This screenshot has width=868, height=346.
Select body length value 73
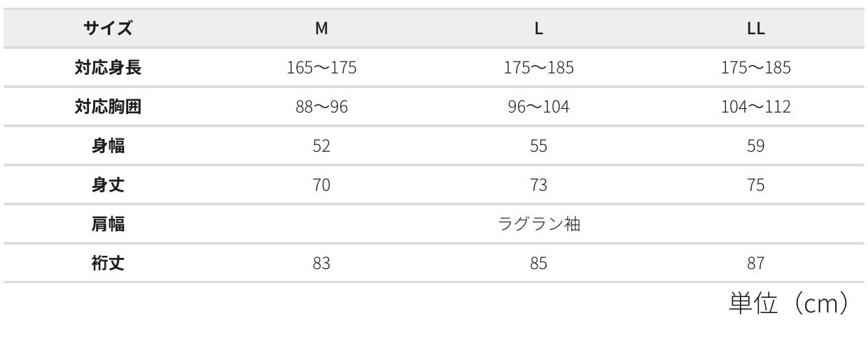point(538,185)
